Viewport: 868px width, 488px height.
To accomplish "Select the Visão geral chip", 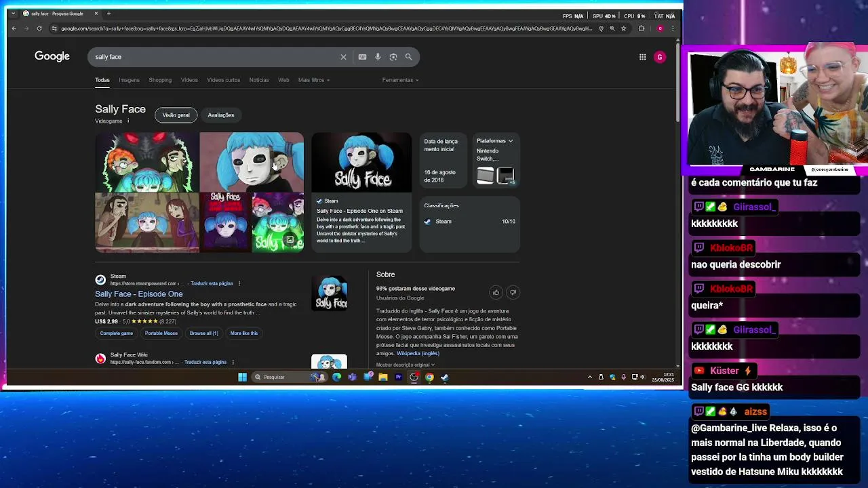I will [176, 115].
